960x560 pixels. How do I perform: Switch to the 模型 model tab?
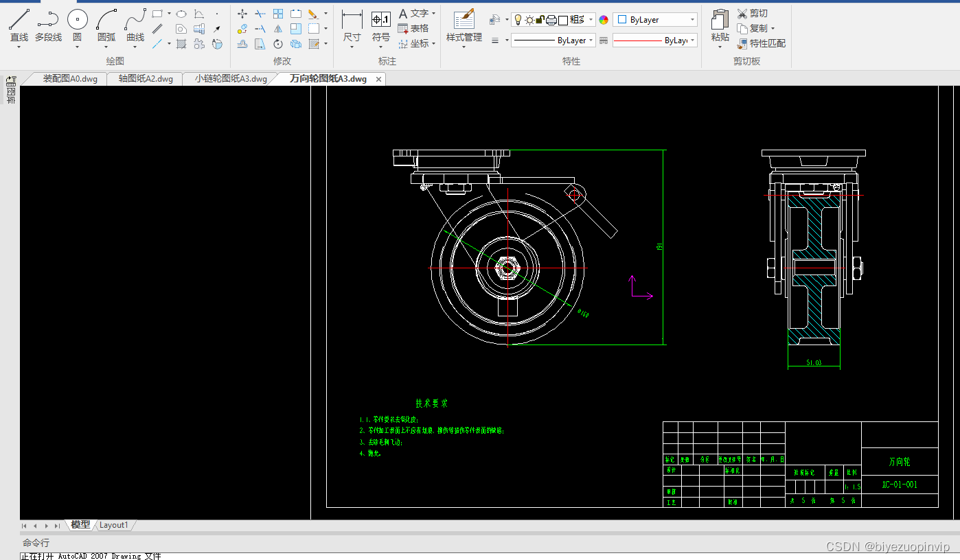[80, 525]
